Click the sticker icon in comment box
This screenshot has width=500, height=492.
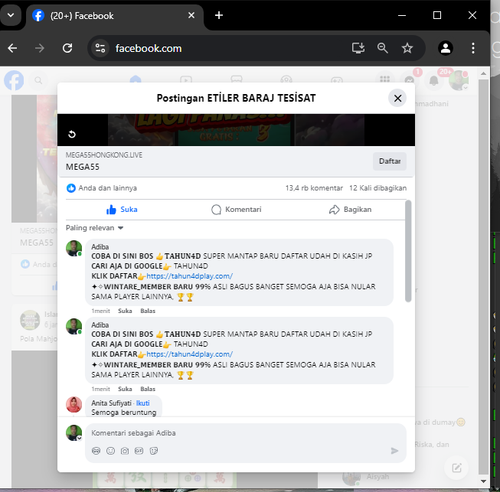point(154,451)
